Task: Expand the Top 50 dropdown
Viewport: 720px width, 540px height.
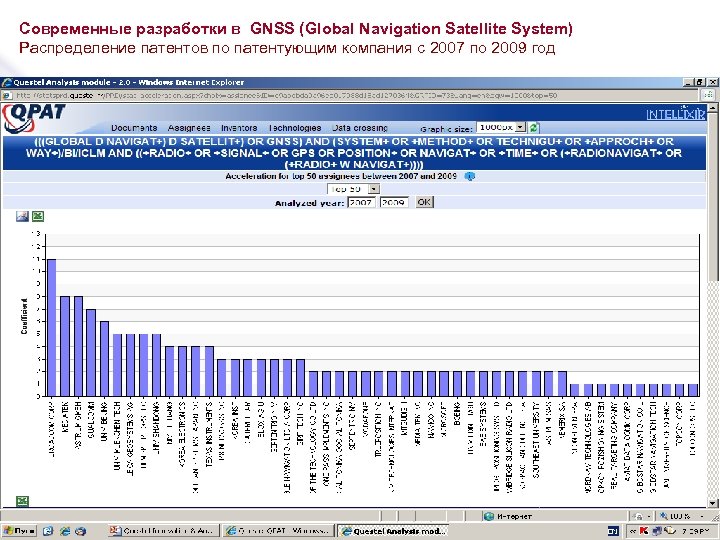Action: (374, 189)
